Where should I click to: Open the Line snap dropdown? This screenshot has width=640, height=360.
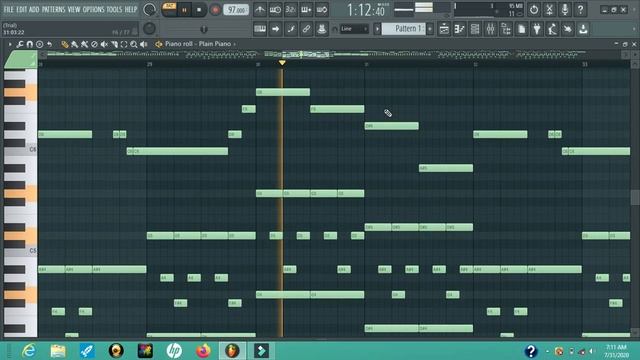click(x=354, y=29)
